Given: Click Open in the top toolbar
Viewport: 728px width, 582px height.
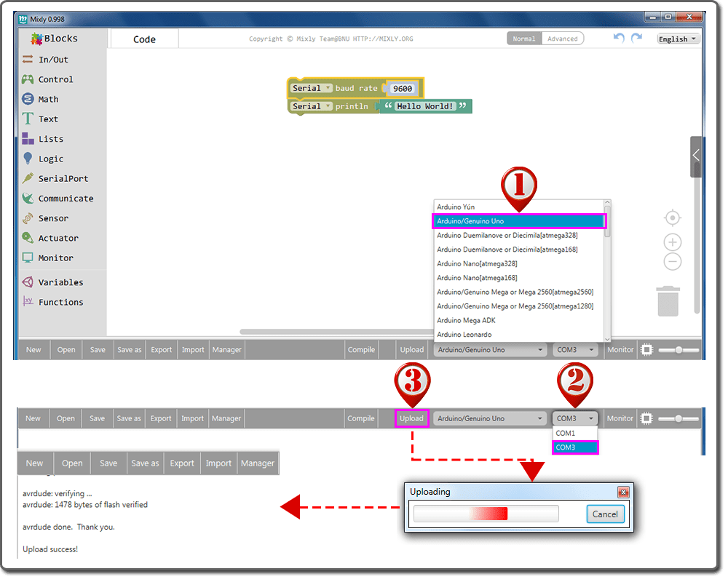Looking at the screenshot, I should (x=66, y=350).
